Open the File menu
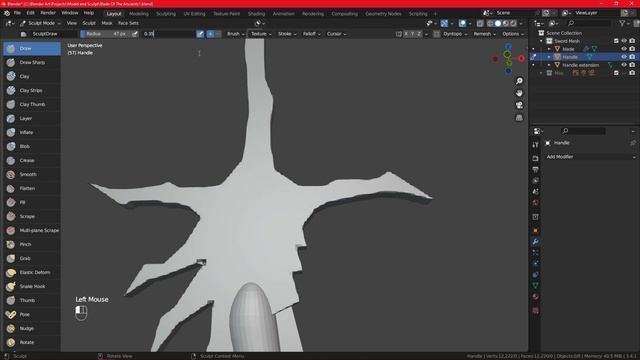This screenshot has width=640, height=360. [x=17, y=13]
